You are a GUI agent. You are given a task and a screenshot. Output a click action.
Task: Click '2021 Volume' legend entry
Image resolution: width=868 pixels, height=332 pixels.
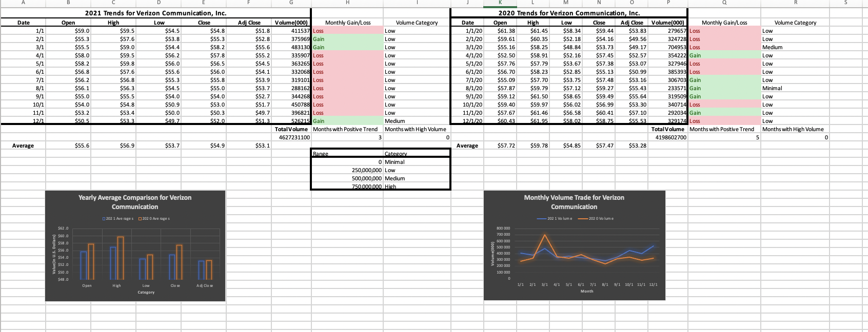click(x=556, y=219)
